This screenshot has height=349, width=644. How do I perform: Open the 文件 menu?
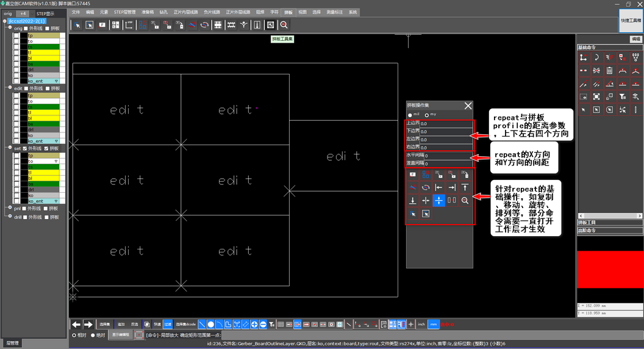pyautogui.click(x=76, y=12)
